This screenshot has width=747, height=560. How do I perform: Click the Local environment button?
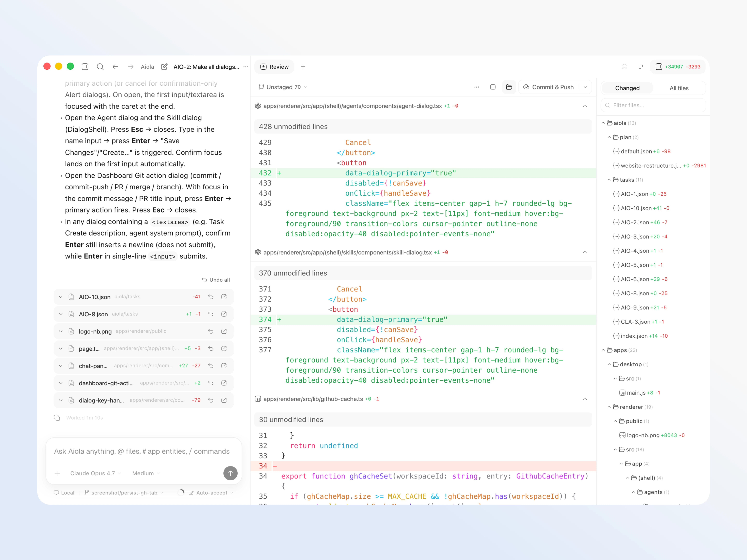(x=64, y=493)
